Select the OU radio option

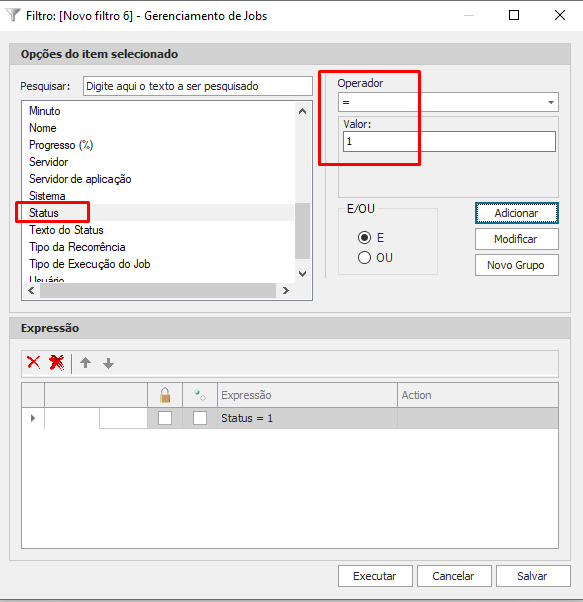point(364,257)
